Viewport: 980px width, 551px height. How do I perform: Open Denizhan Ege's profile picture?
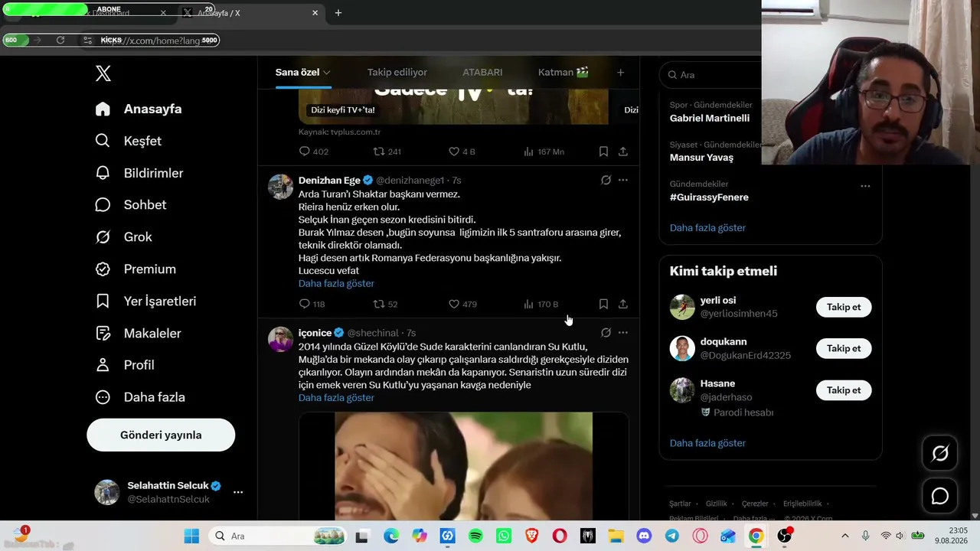[281, 187]
